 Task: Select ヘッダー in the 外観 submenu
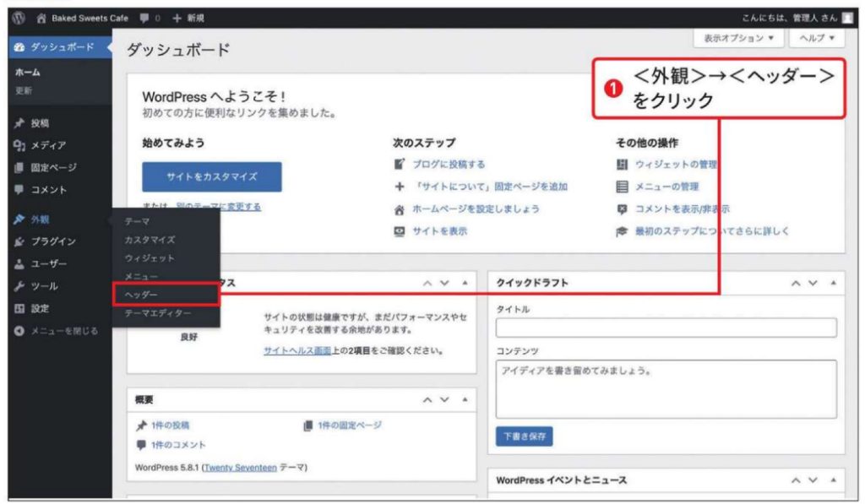[141, 295]
